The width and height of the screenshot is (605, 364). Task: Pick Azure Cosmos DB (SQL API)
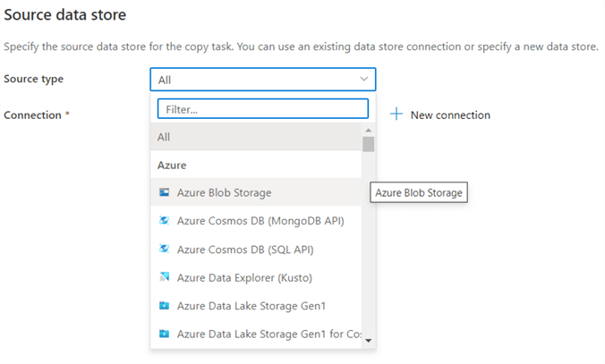pos(256,250)
